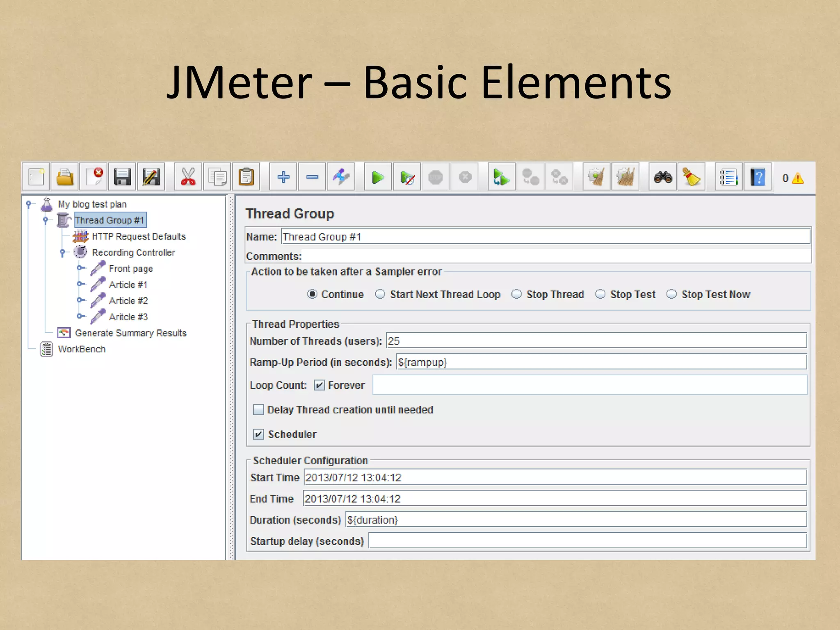Click the Startup delay (seconds) field

coord(588,541)
